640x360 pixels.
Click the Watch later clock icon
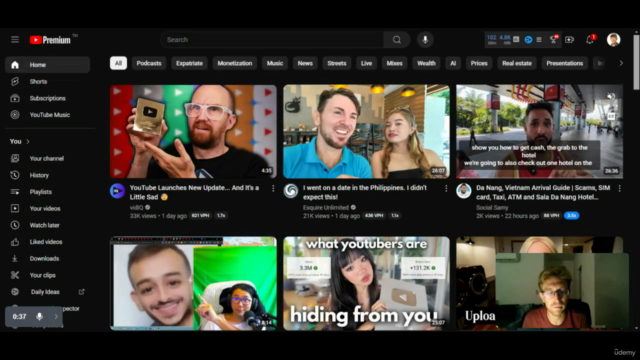click(15, 225)
